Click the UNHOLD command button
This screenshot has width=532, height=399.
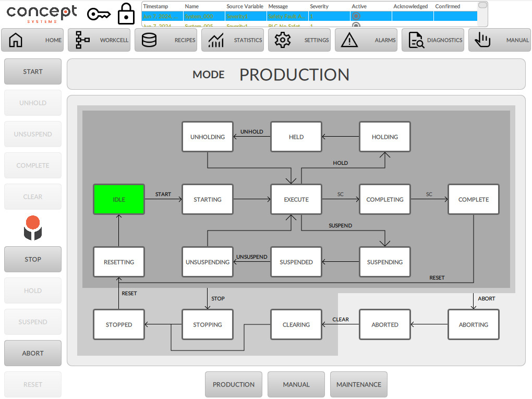[x=33, y=103]
